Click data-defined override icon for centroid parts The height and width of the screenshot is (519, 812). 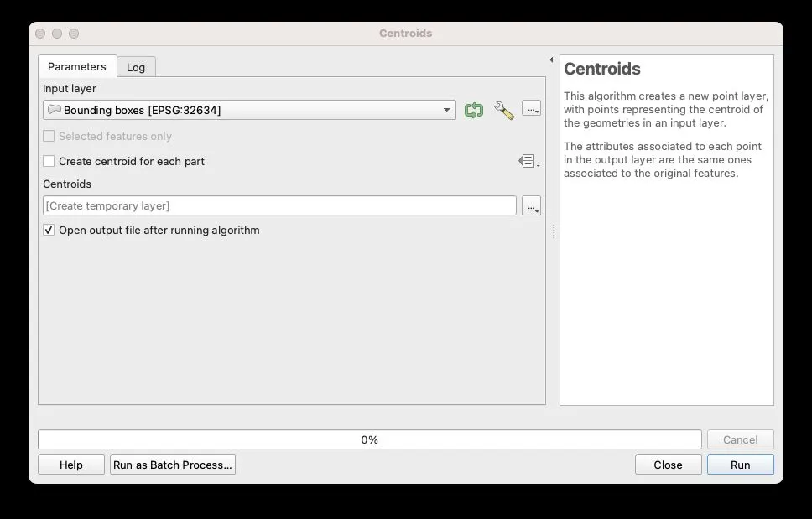click(x=527, y=161)
